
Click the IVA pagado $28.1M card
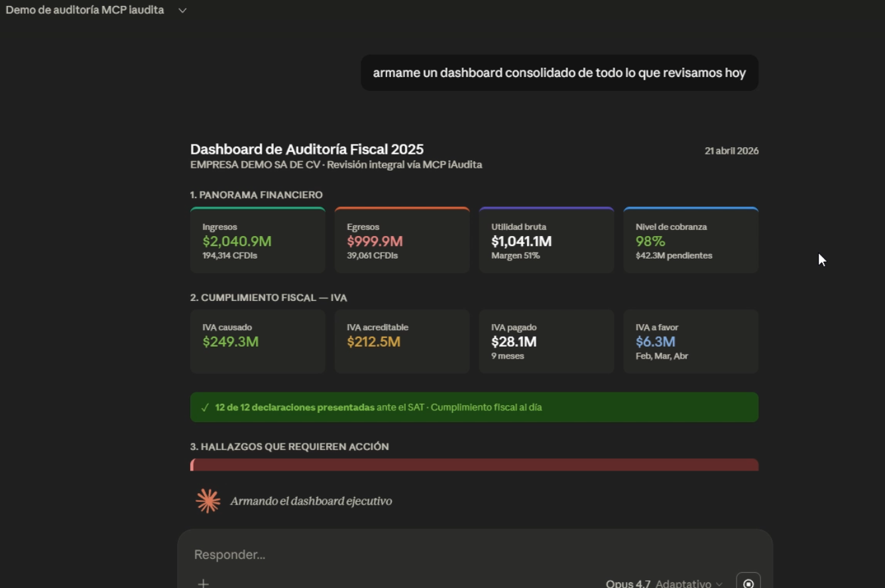pos(547,341)
